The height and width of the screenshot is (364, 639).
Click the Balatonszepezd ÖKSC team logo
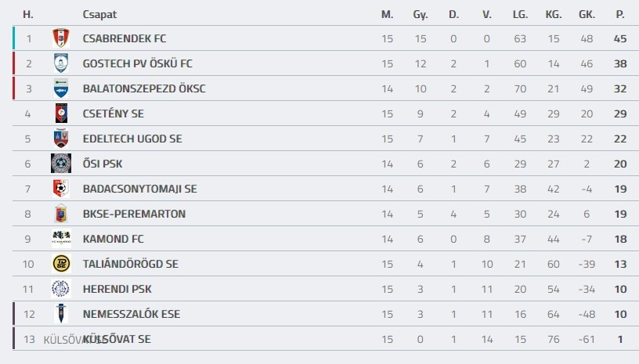60,88
